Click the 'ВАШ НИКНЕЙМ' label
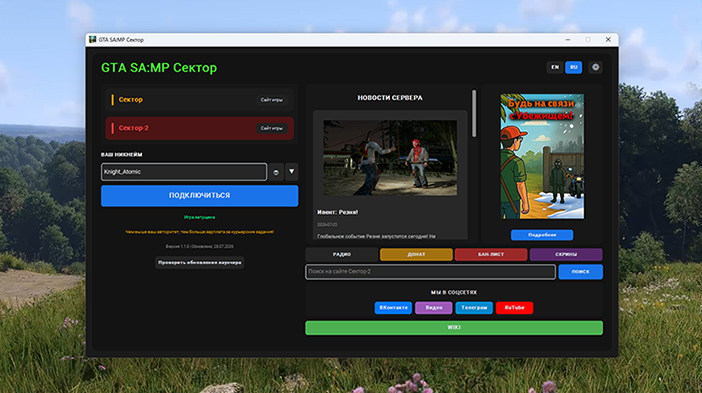 [121, 154]
